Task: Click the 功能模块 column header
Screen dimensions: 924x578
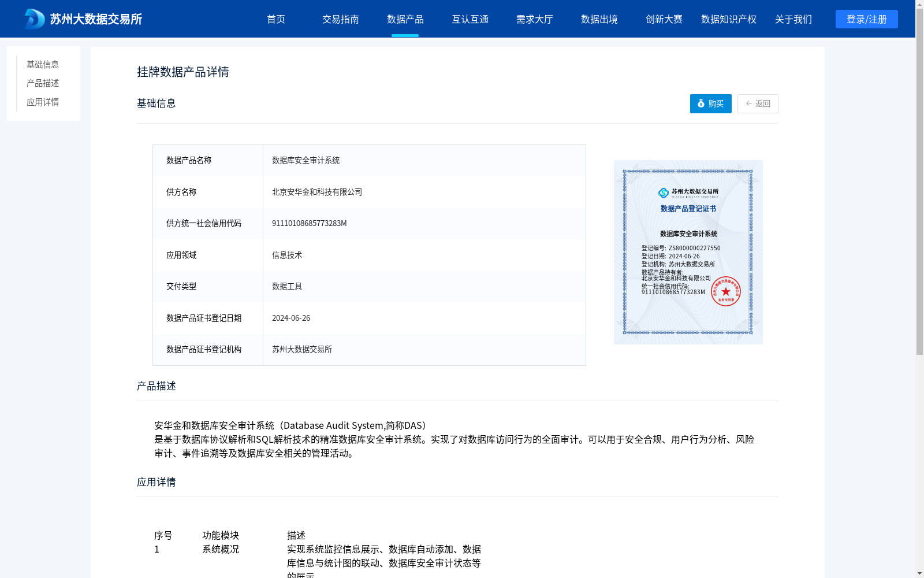Action: click(221, 535)
